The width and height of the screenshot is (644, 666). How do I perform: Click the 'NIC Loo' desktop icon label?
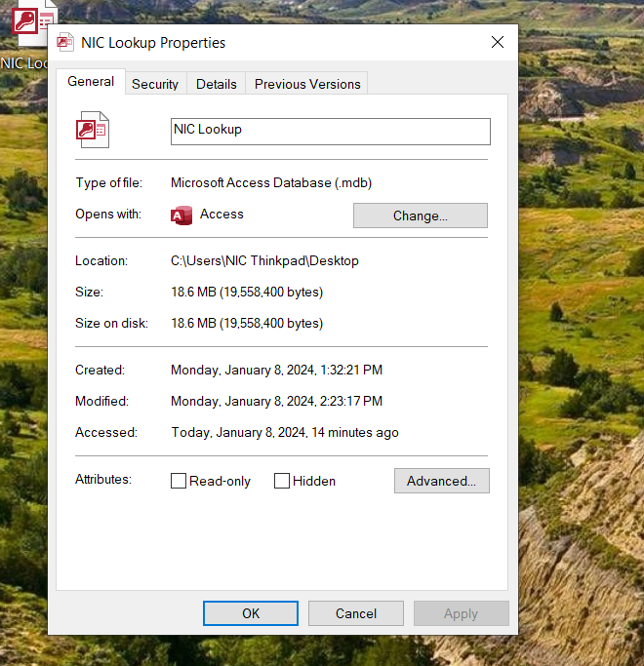click(23, 63)
